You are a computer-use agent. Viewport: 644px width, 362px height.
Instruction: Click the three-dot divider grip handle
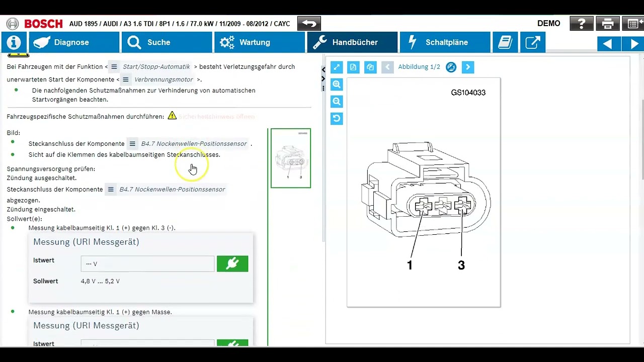[323, 87]
